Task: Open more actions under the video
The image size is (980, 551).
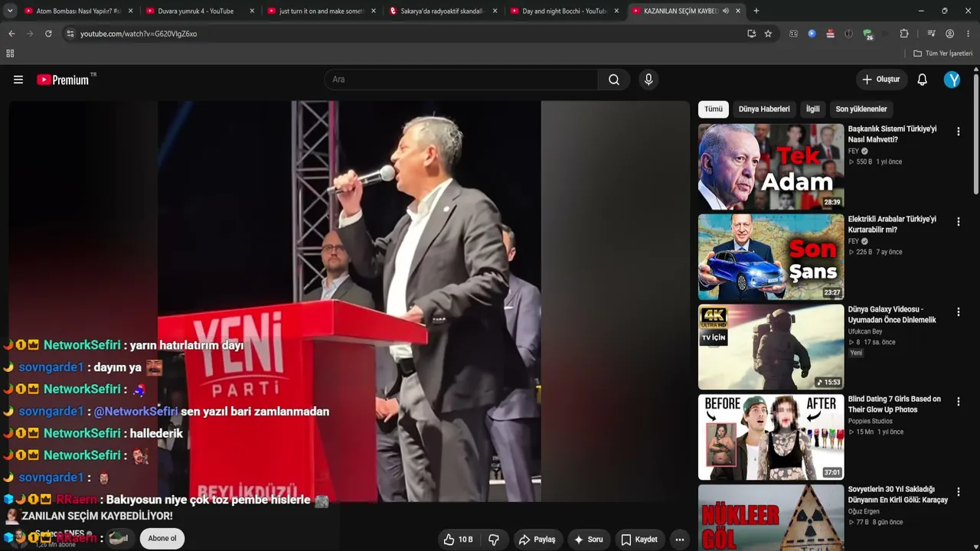Action: [679, 540]
